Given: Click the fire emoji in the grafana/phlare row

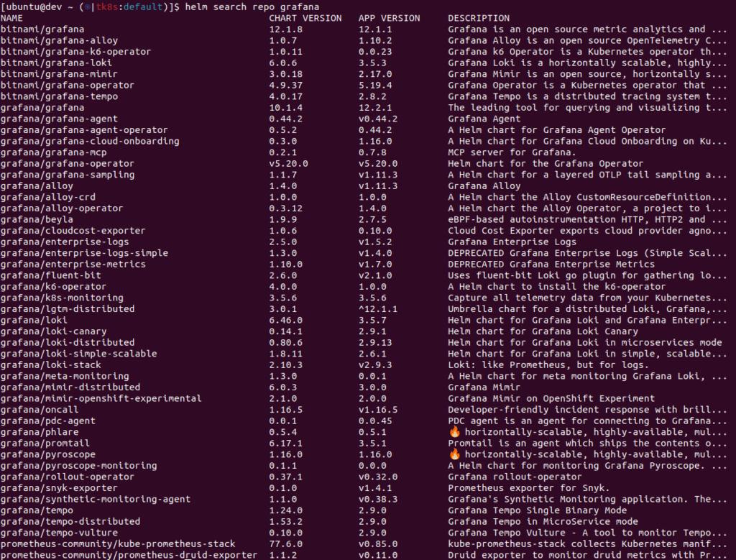Looking at the screenshot, I should coord(454,432).
